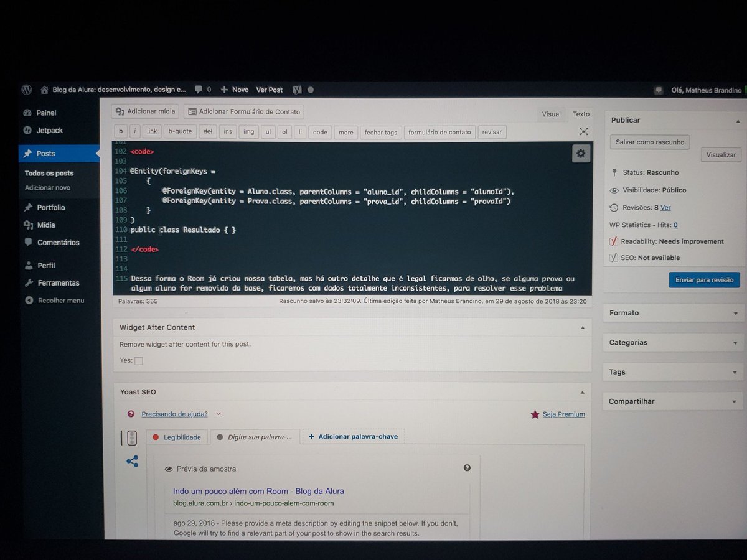Screen dimensions: 747x560
Task: Click Adicionar palavra-chave tab
Action: [x=353, y=437]
